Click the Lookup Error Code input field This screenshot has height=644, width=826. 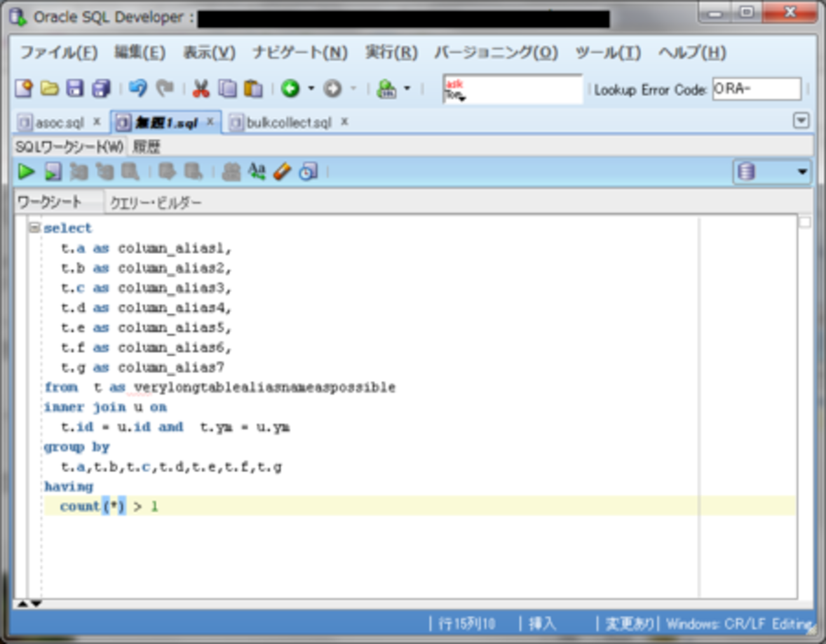[756, 89]
